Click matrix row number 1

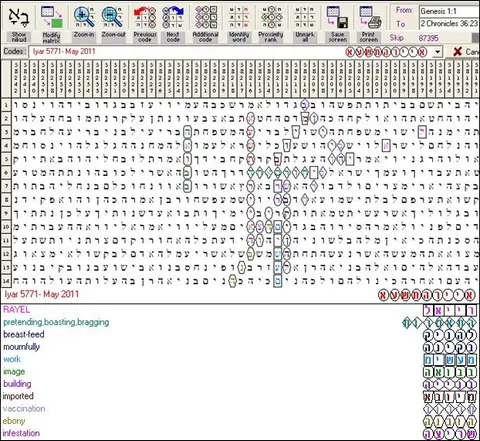point(6,105)
